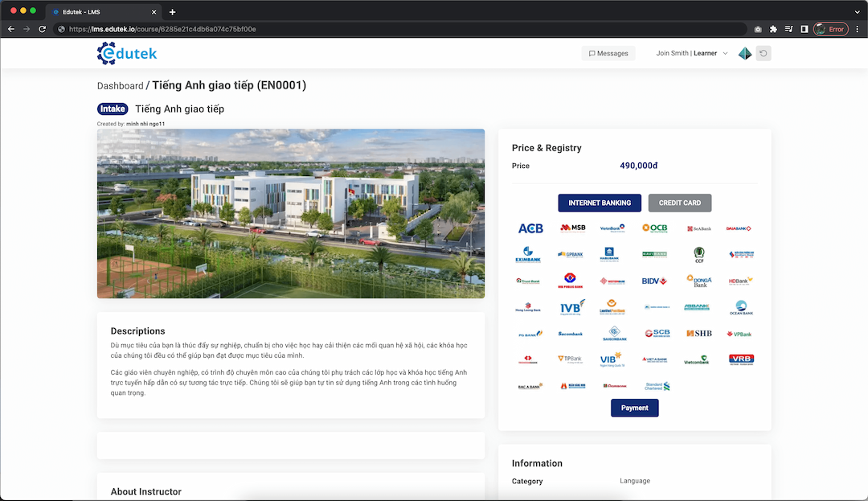Click the Payment button

click(634, 408)
